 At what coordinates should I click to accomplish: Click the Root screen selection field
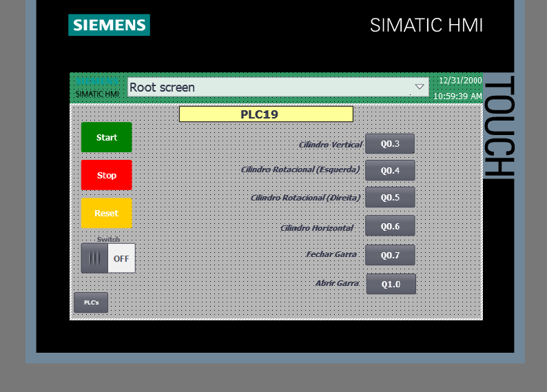coord(278,87)
